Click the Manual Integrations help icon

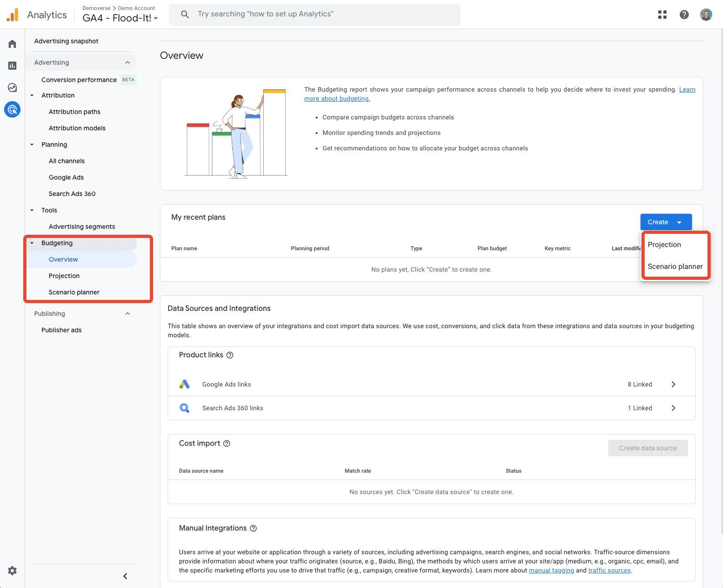[254, 528]
